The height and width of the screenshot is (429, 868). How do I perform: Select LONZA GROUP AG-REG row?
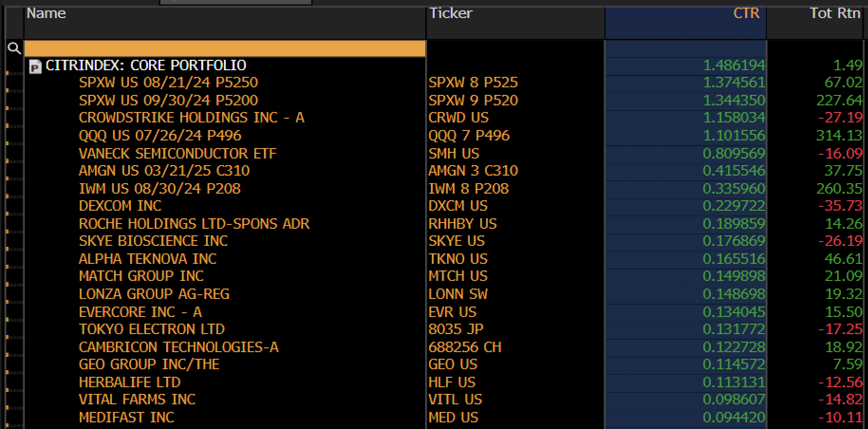154,294
